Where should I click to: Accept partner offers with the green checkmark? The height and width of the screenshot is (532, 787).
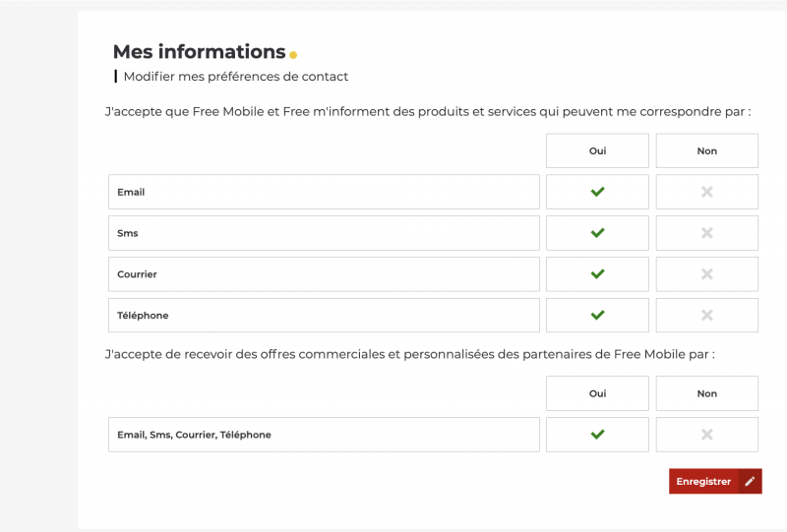[x=597, y=435]
